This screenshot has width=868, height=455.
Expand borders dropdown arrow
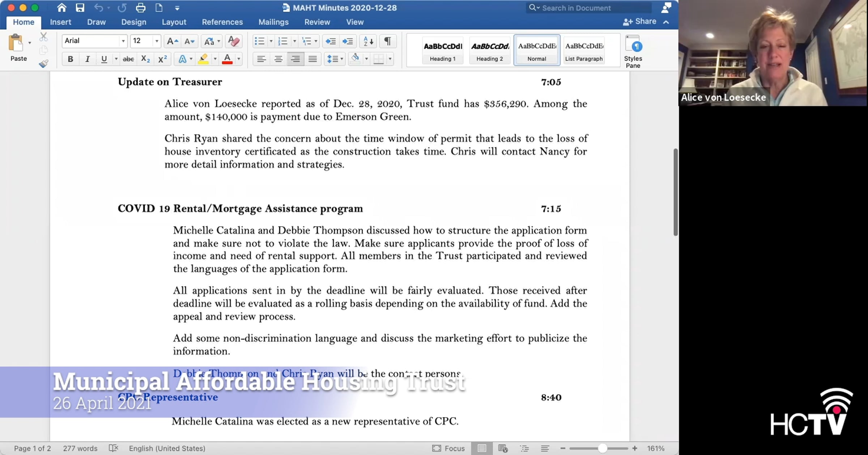pyautogui.click(x=390, y=59)
